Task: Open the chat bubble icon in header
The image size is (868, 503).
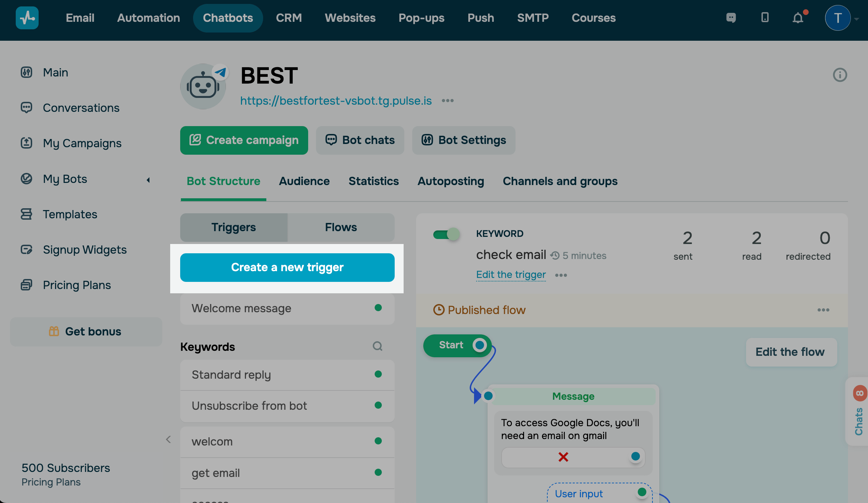Action: 731,18
